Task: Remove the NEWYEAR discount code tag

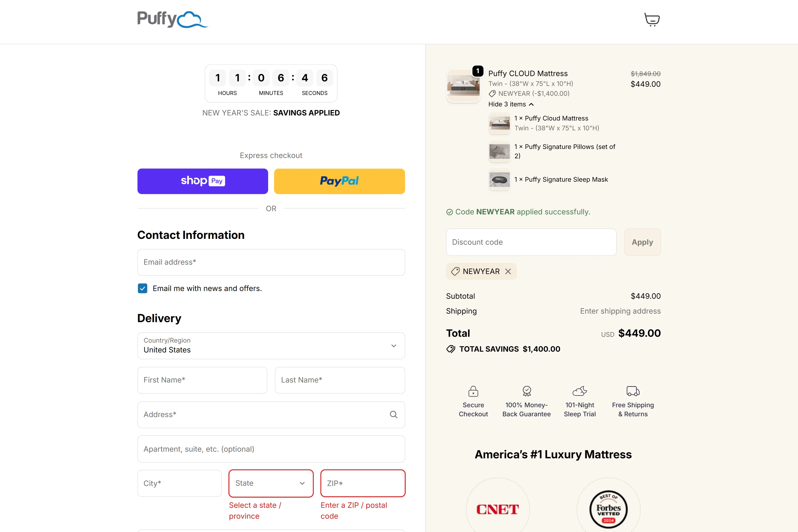Action: 508,271
